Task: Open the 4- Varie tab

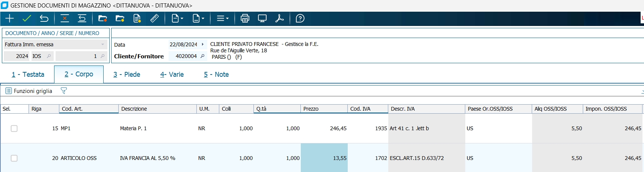Action: tap(172, 75)
